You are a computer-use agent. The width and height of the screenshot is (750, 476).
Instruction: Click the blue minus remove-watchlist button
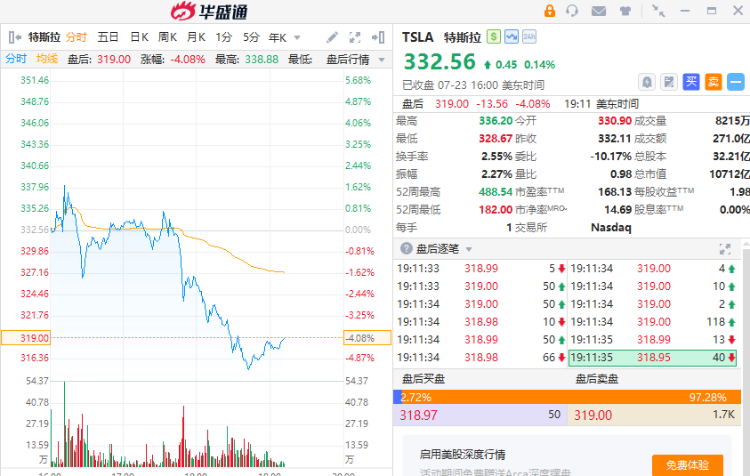736,82
